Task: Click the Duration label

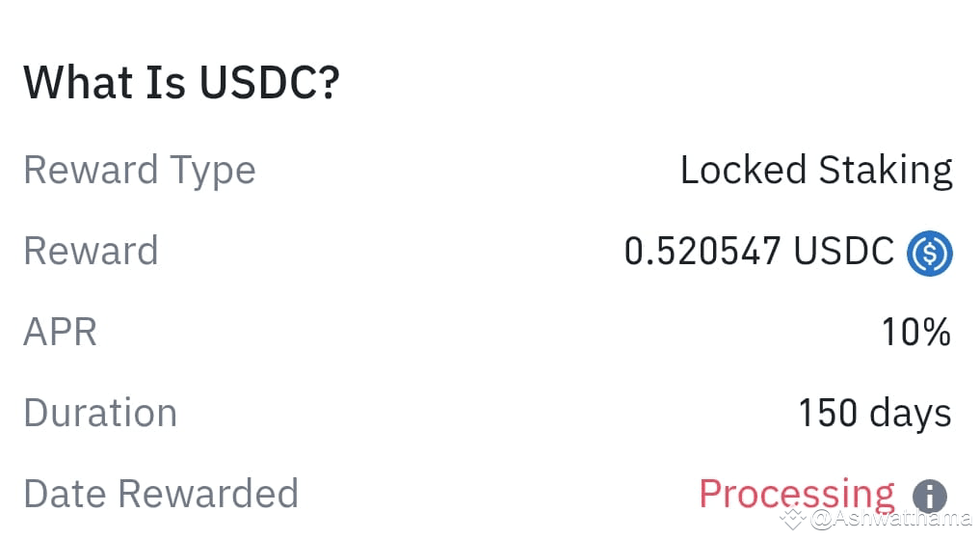Action: pos(100,413)
